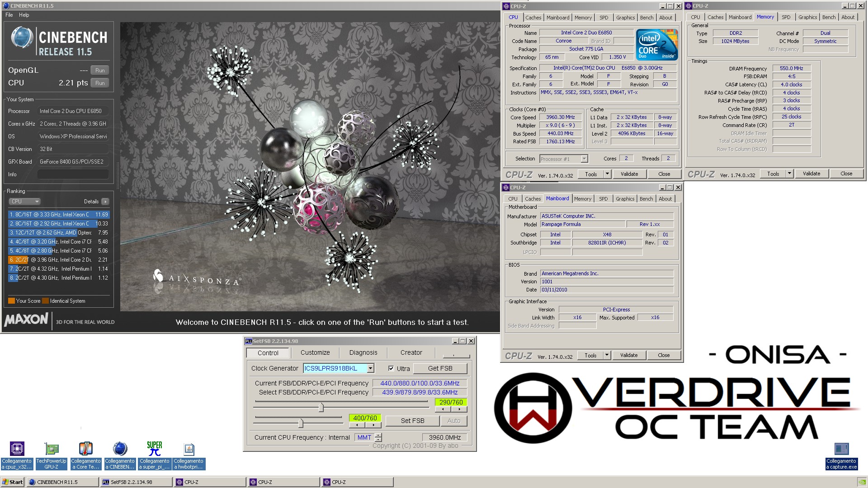
Task: Open the CPU ranking type dropdown in CINEBENCH
Action: [25, 202]
